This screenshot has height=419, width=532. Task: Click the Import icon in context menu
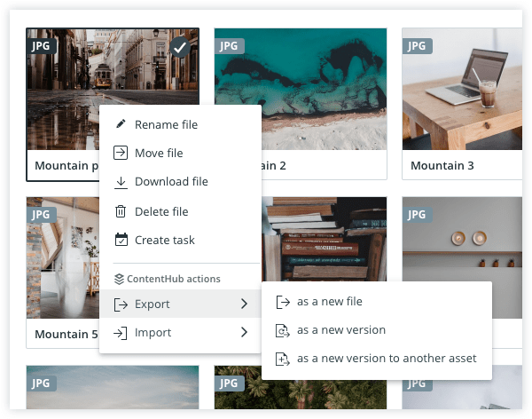tap(120, 333)
